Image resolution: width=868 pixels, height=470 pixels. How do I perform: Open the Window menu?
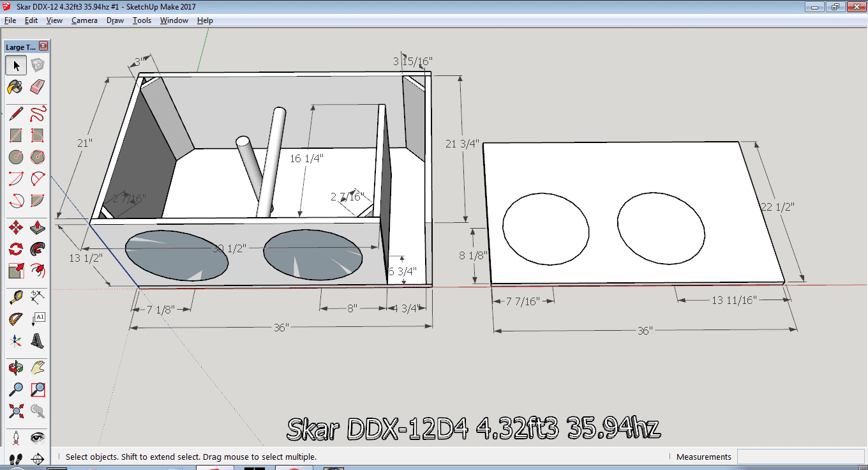174,20
